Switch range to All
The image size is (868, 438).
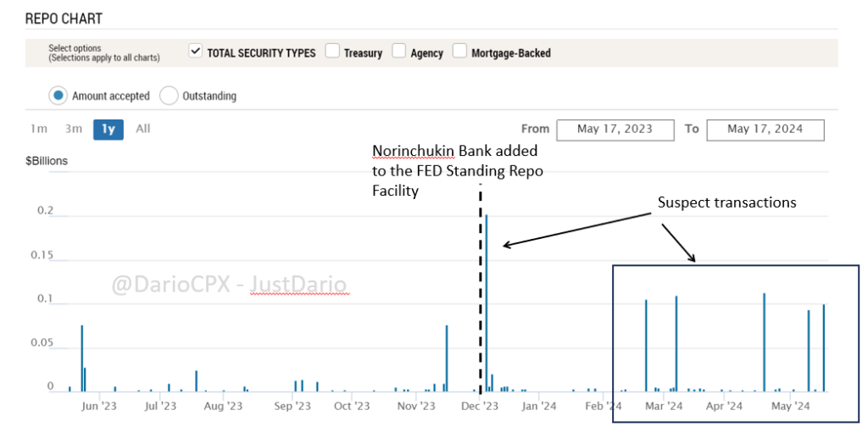142,129
